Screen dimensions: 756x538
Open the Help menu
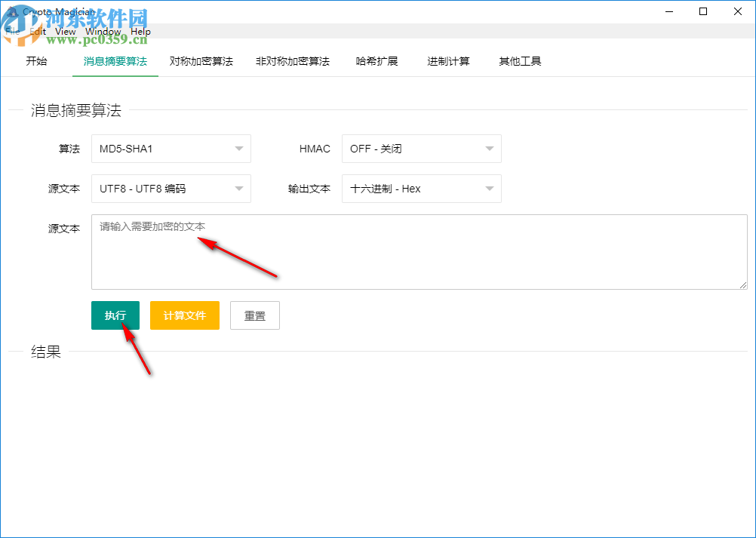[x=140, y=31]
